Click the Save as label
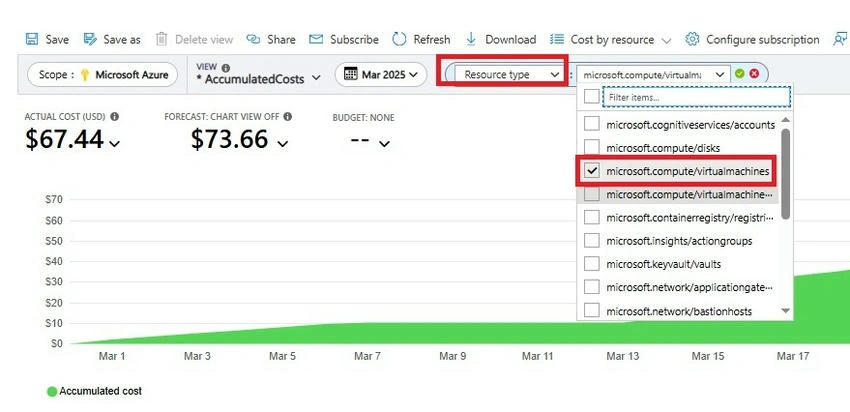The width and height of the screenshot is (850, 412). tap(122, 40)
